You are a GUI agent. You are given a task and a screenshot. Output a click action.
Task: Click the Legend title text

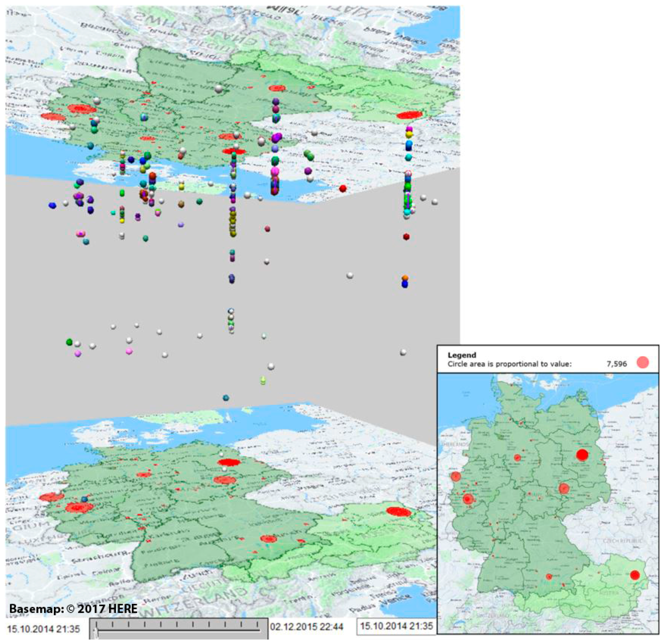click(462, 355)
